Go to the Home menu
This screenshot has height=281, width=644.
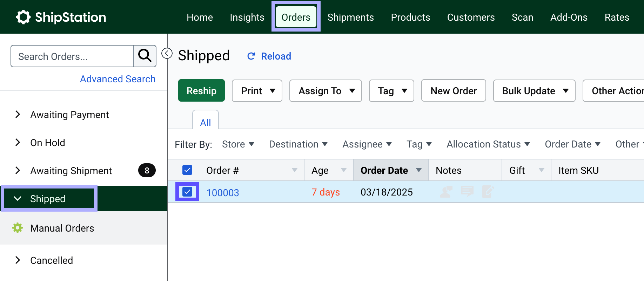[200, 17]
